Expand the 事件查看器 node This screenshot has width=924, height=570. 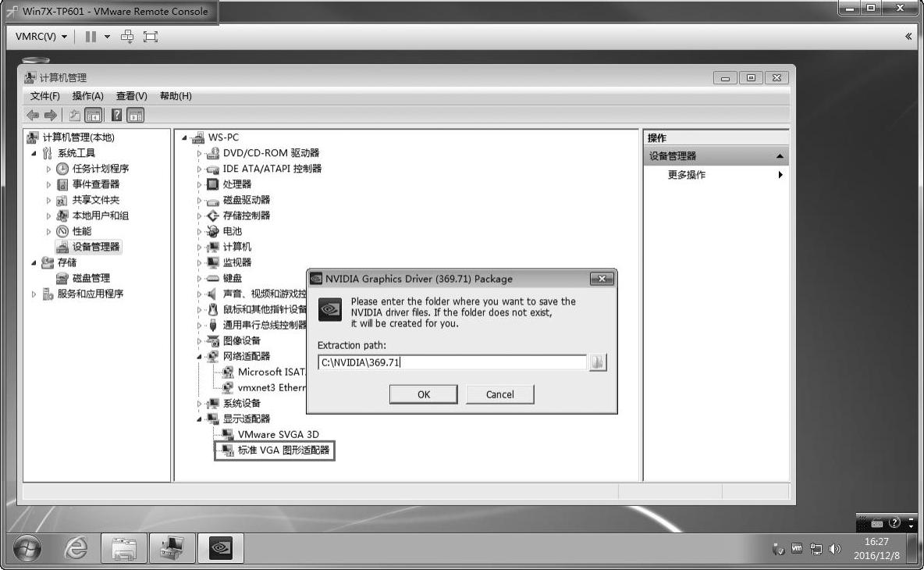pyautogui.click(x=48, y=184)
